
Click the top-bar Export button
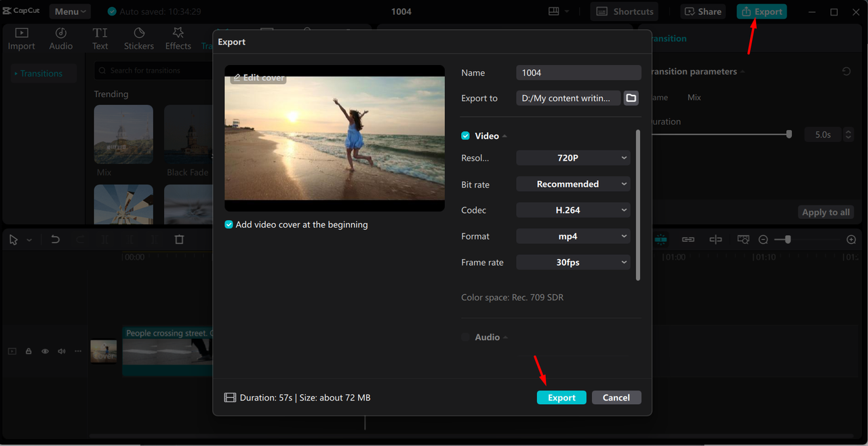pyautogui.click(x=762, y=12)
